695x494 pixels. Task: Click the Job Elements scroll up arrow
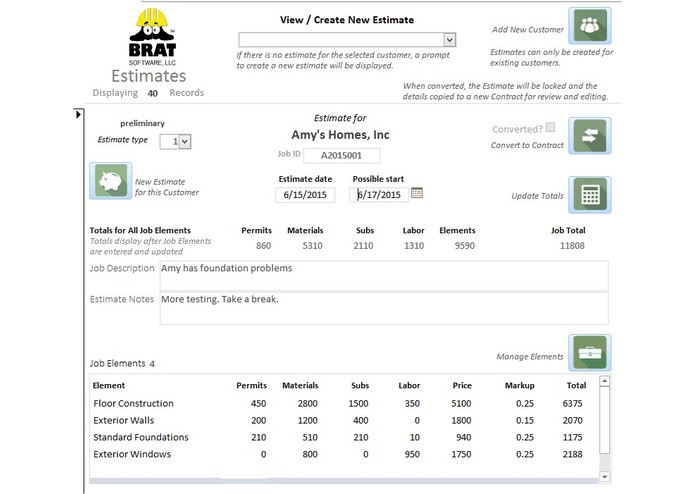tap(605, 381)
